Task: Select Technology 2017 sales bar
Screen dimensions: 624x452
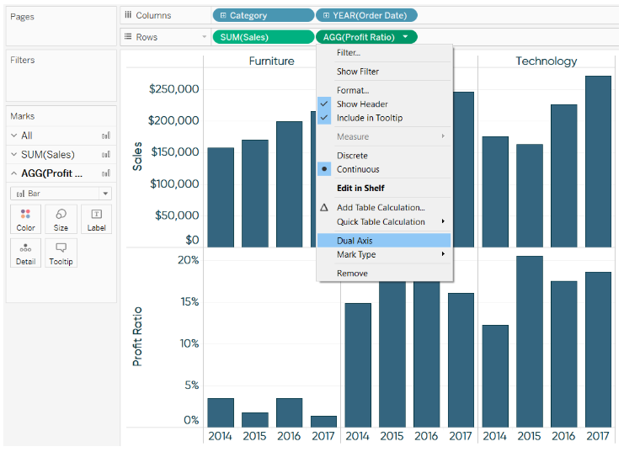Action: pyautogui.click(x=598, y=162)
